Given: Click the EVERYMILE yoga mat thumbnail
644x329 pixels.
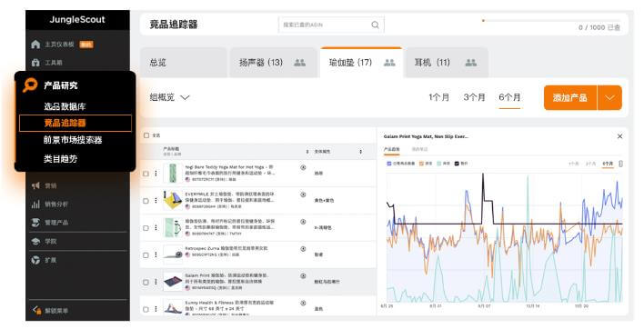Looking at the screenshot, I should pyautogui.click(x=173, y=200).
